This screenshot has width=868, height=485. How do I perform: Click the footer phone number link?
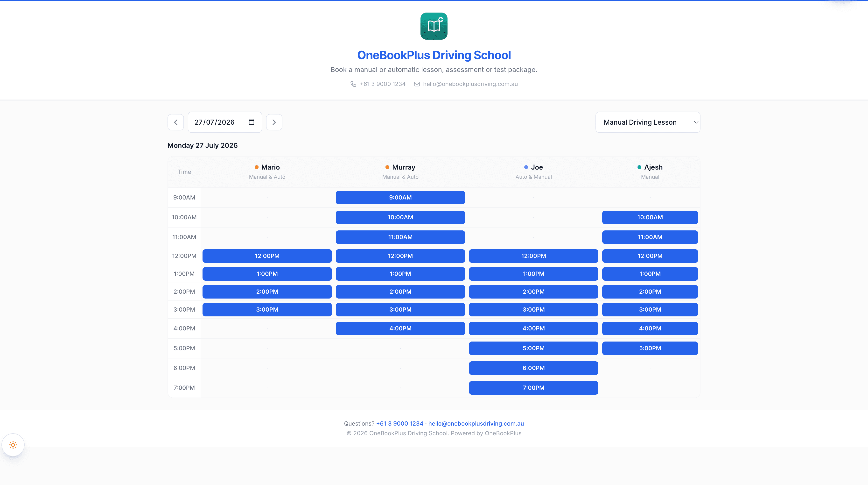[400, 423]
